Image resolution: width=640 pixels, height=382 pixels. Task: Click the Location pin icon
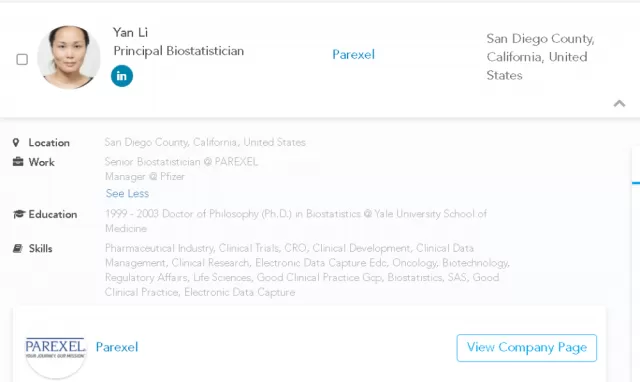point(16,142)
